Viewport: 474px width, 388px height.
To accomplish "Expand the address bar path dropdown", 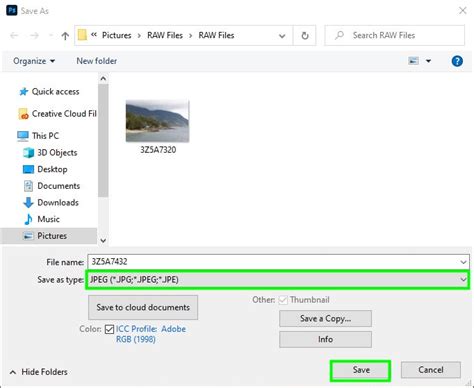I will click(x=282, y=36).
